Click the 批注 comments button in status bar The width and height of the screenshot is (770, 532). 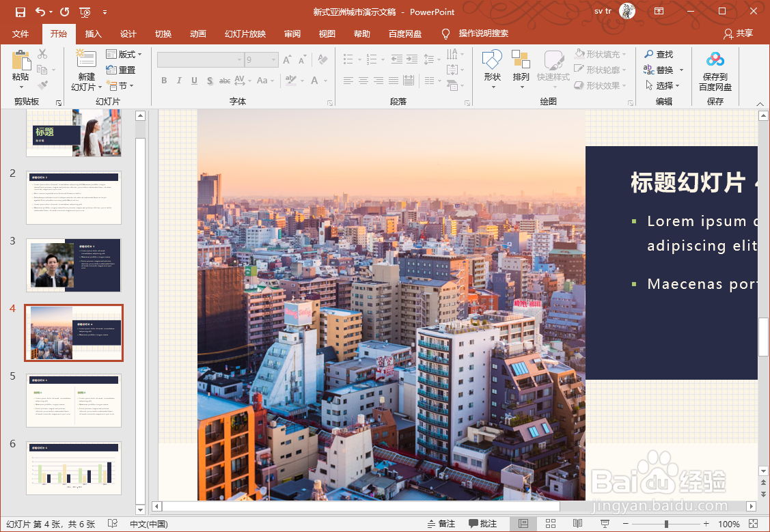tap(482, 524)
